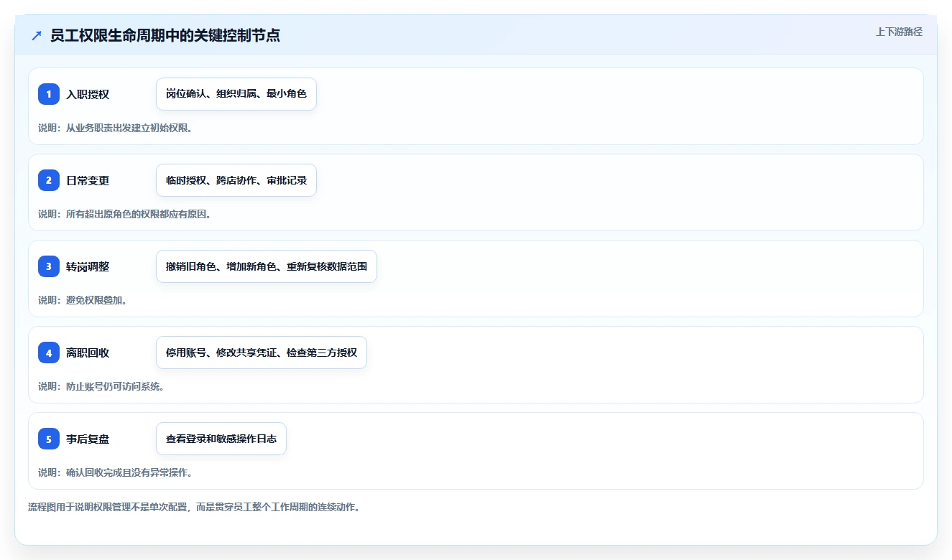Click step number 1 badge
The image size is (952, 560).
(49, 94)
